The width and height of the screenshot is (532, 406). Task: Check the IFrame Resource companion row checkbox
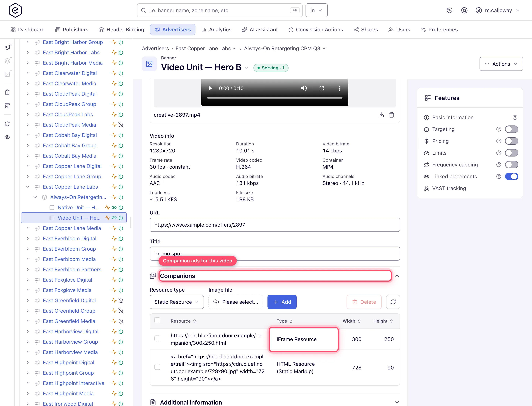click(157, 339)
